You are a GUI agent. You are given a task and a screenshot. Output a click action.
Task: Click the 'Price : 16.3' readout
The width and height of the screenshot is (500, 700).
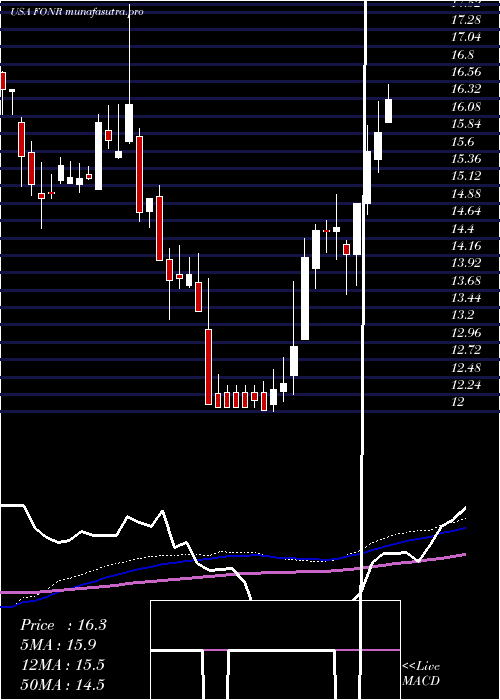(63, 625)
